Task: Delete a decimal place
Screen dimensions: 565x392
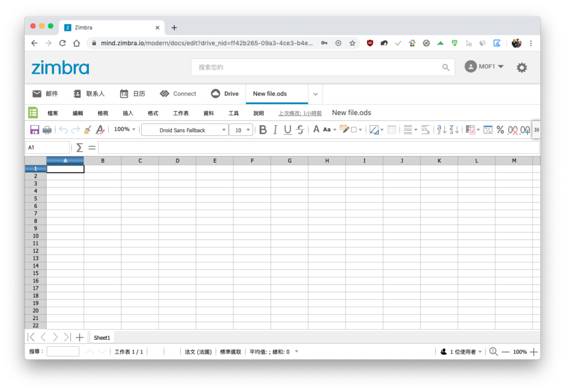Action: [513, 130]
